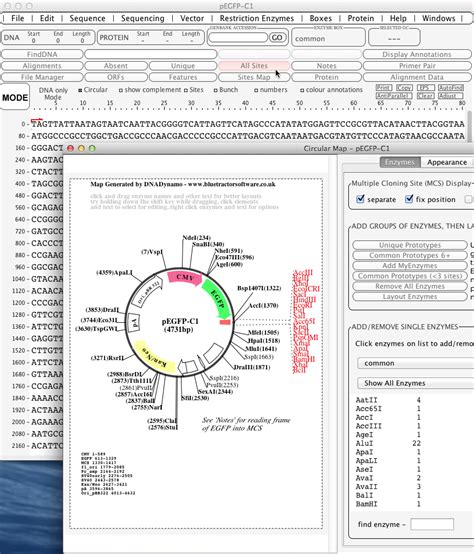The height and width of the screenshot is (554, 474).
Task: Uncheck the MCS 'separate' checkbox
Action: click(360, 199)
